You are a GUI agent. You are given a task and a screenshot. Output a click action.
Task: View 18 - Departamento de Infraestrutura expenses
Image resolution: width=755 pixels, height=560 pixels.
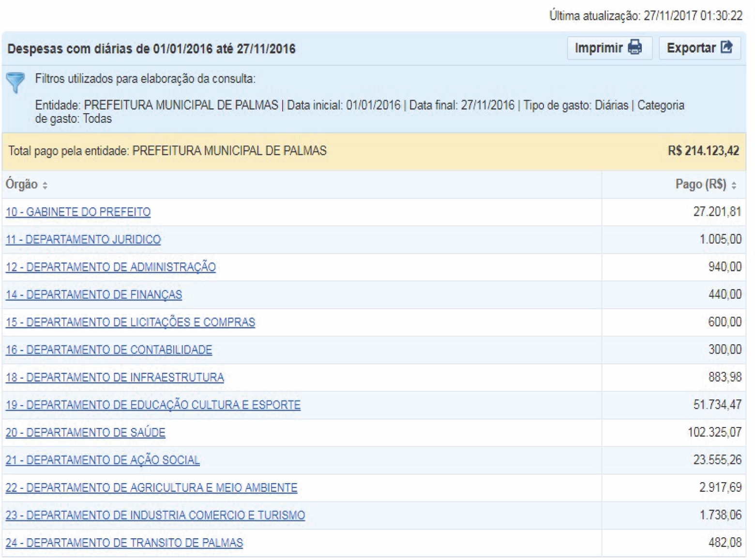pos(115,377)
